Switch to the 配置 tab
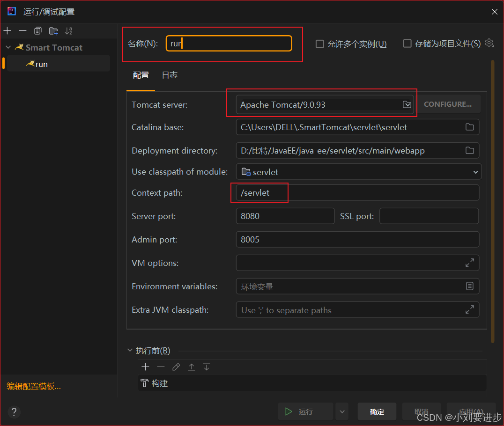This screenshot has height=426, width=504. click(141, 75)
